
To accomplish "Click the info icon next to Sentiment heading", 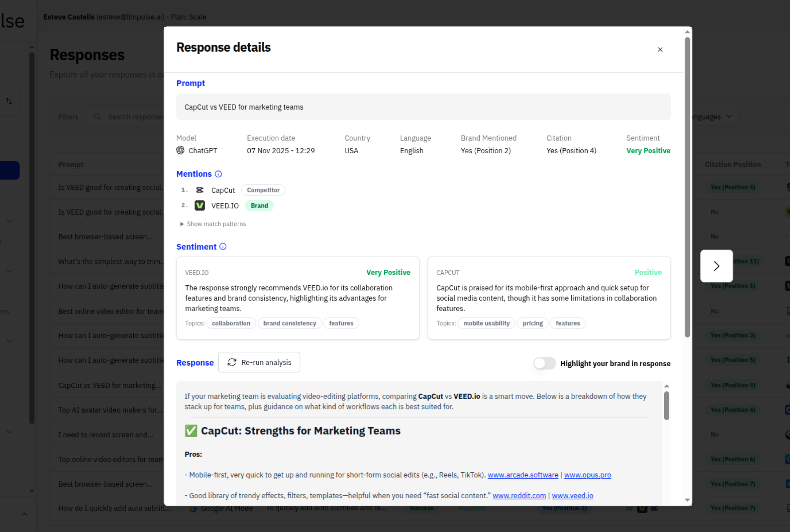I will 223,247.
